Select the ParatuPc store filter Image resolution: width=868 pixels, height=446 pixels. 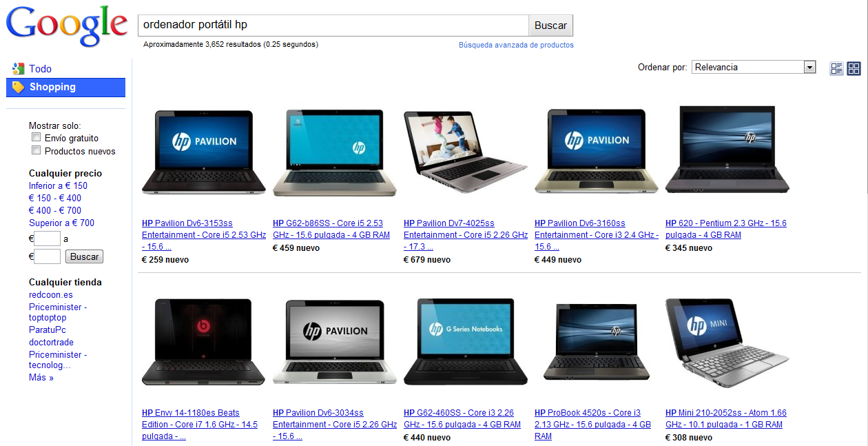48,330
